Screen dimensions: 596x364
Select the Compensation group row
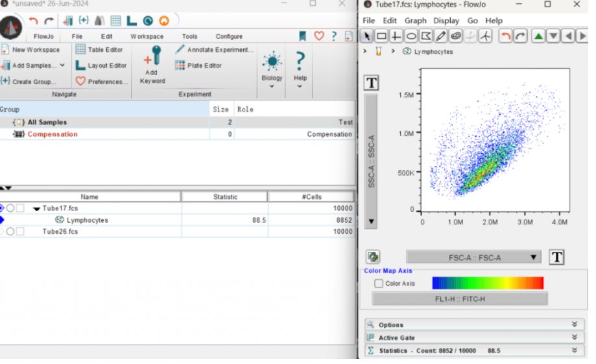(x=177, y=134)
